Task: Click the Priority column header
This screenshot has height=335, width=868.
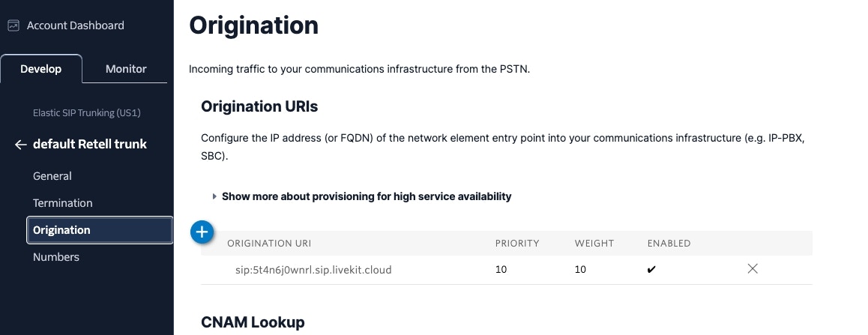Action: [x=517, y=244]
